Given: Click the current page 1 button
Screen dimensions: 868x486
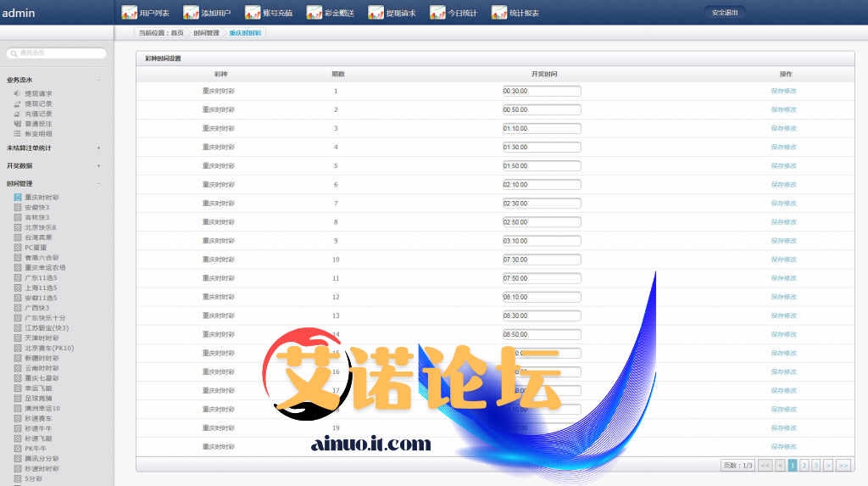Looking at the screenshot, I should click(x=793, y=466).
